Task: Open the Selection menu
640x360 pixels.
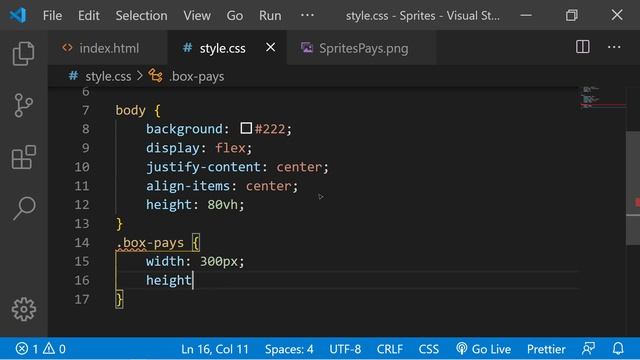Action: (141, 16)
